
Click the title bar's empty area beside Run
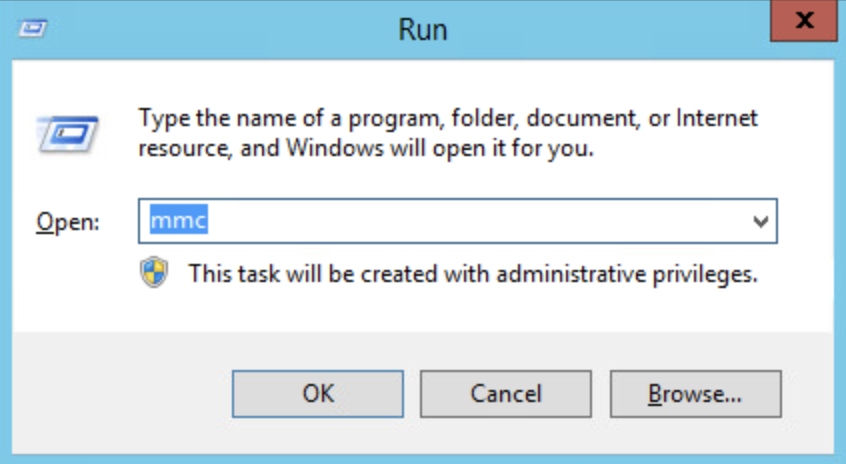600,29
